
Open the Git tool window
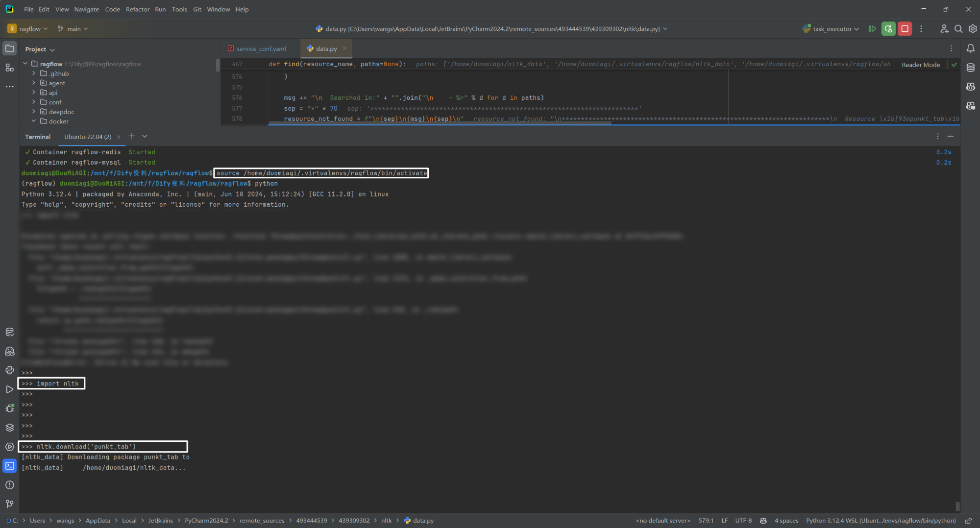[10, 504]
